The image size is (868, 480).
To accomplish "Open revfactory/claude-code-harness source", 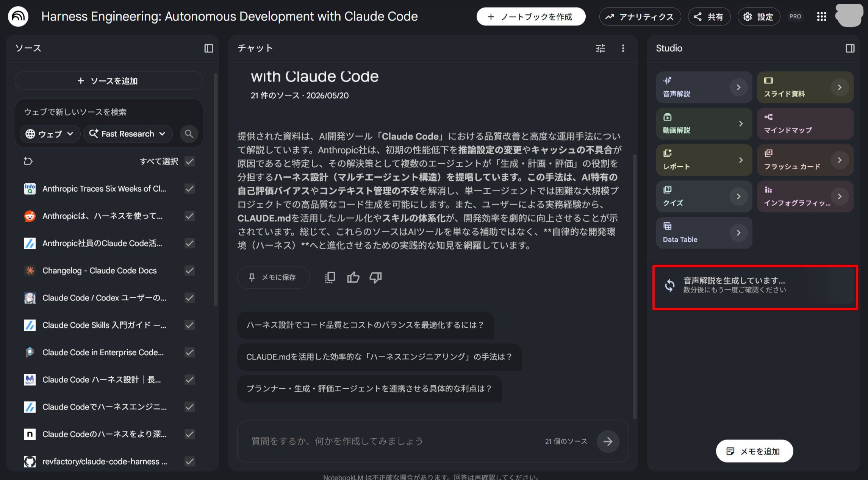I will click(105, 461).
